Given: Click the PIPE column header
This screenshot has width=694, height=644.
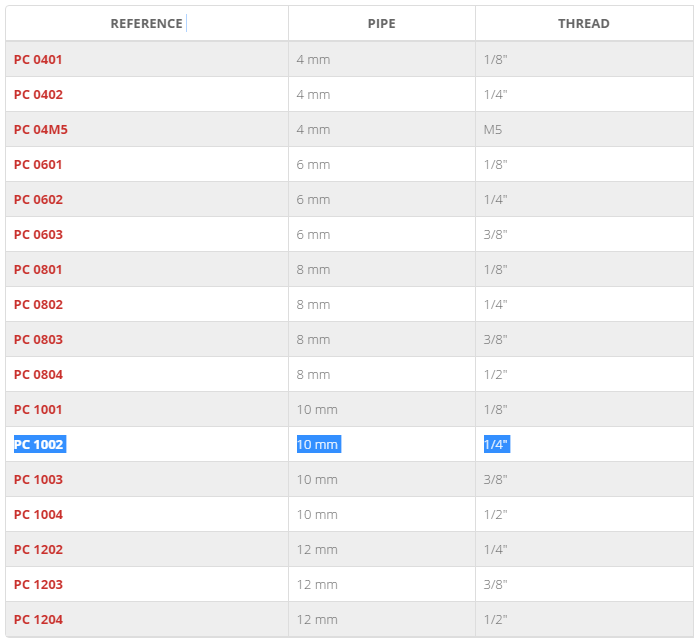Looking at the screenshot, I should 382,23.
